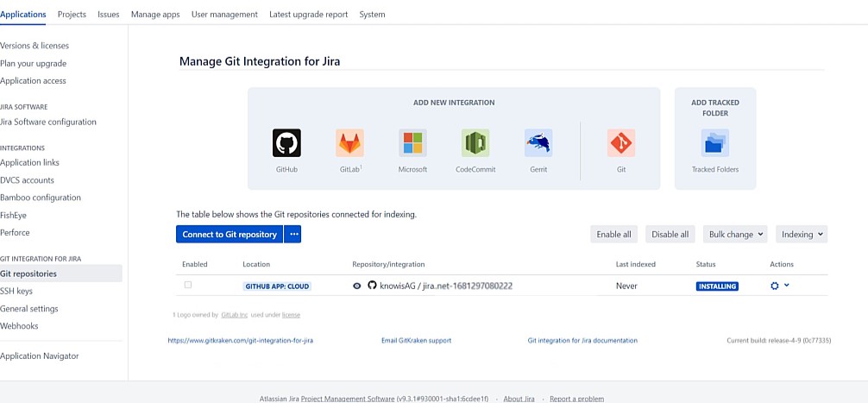
Task: Click Connect to Git repository button
Action: (x=230, y=234)
